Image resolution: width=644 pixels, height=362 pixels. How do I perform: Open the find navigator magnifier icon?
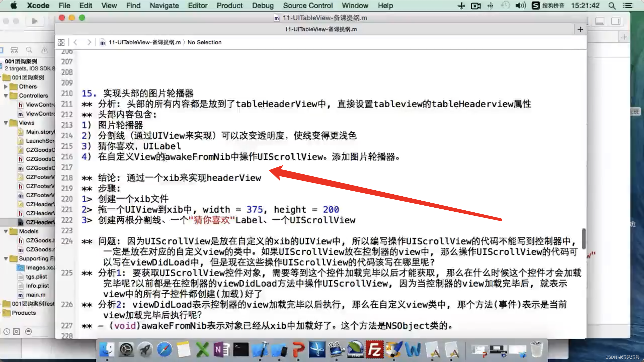click(29, 51)
